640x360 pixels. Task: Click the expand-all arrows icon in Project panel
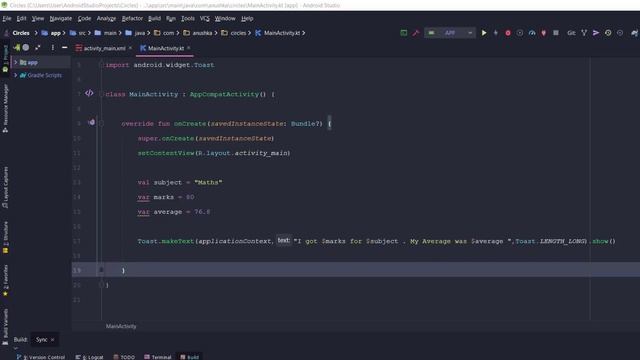(x=38, y=48)
